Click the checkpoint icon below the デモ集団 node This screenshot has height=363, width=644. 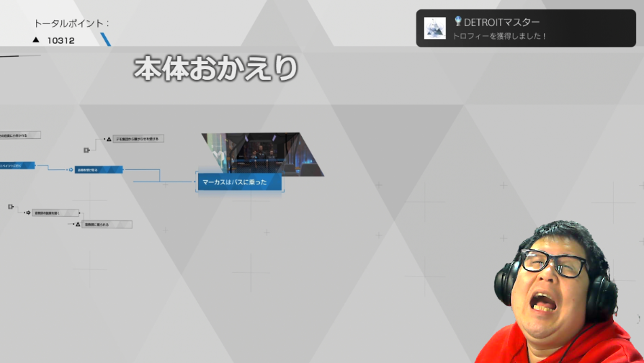point(86,151)
